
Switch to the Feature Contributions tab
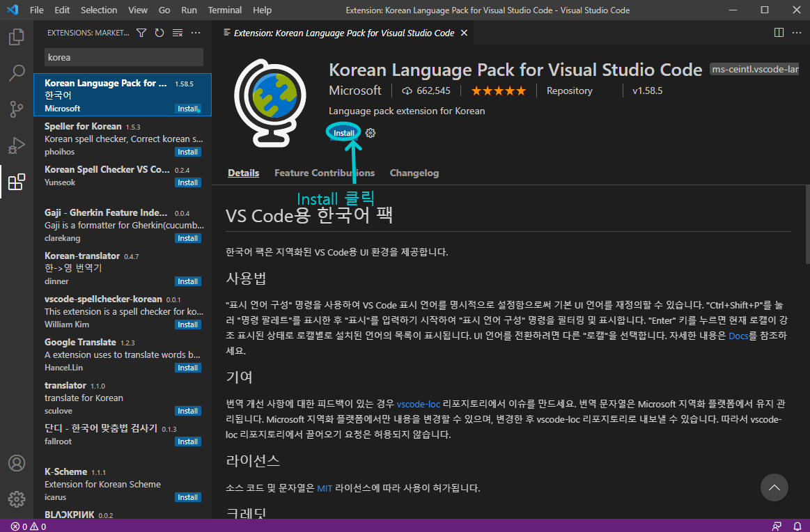tap(325, 173)
